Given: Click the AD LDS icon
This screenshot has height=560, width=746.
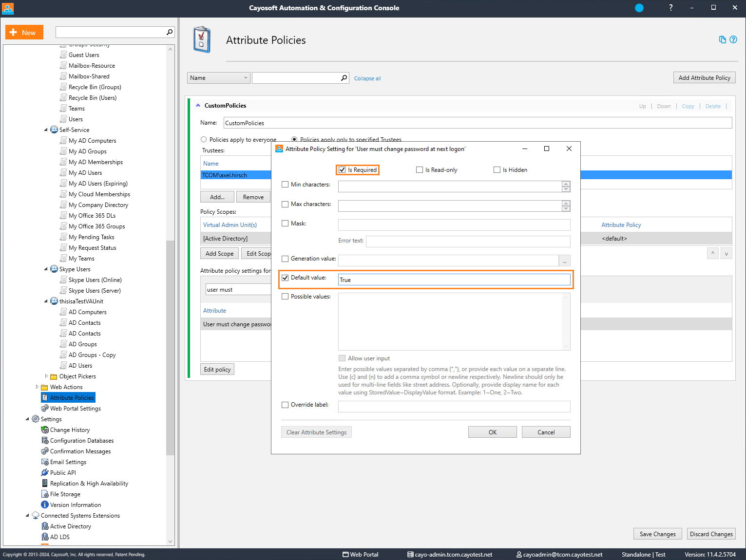Looking at the screenshot, I should [x=45, y=537].
